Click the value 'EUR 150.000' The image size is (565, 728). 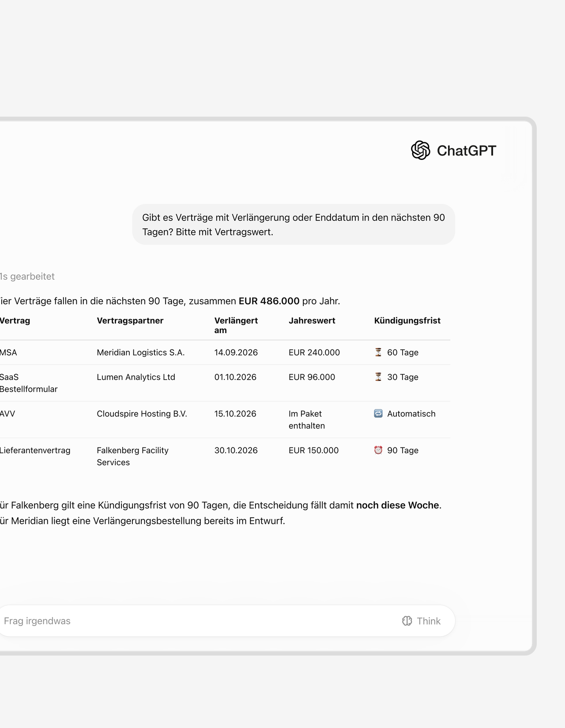tap(314, 451)
